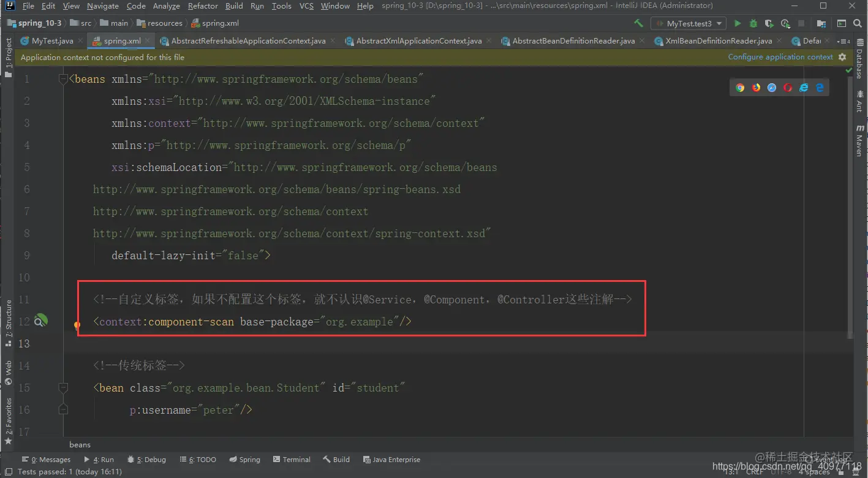Image resolution: width=868 pixels, height=478 pixels.
Task: Open the Debug tool window
Action: pos(146,460)
